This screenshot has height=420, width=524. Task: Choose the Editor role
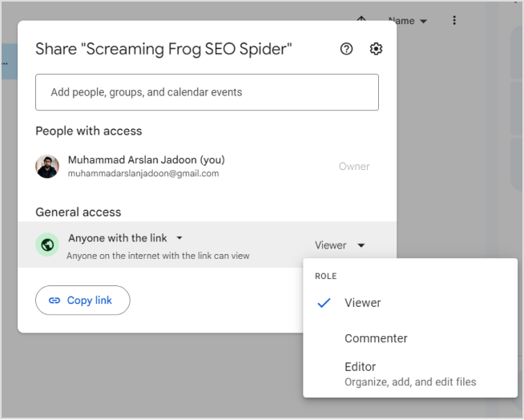point(410,374)
